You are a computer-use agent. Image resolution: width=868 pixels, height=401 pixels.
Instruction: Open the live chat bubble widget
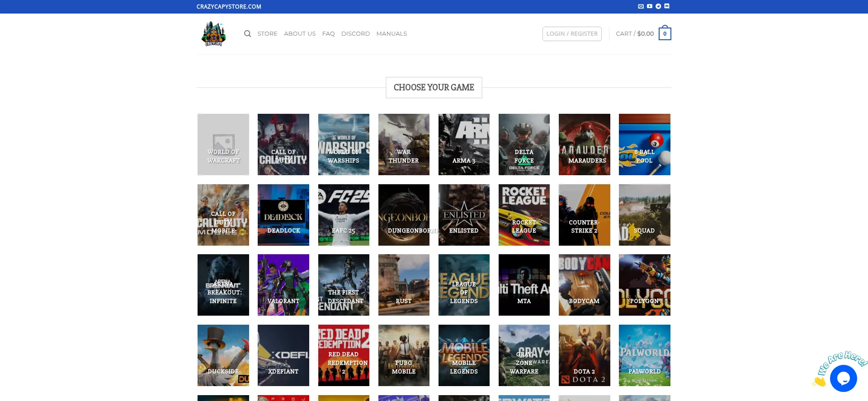pyautogui.click(x=843, y=378)
